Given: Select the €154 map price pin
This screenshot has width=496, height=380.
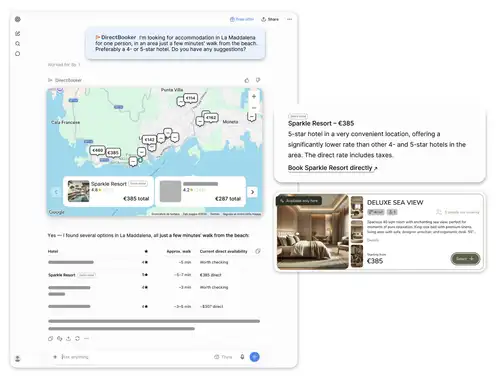Looking at the screenshot, I should point(191,98).
